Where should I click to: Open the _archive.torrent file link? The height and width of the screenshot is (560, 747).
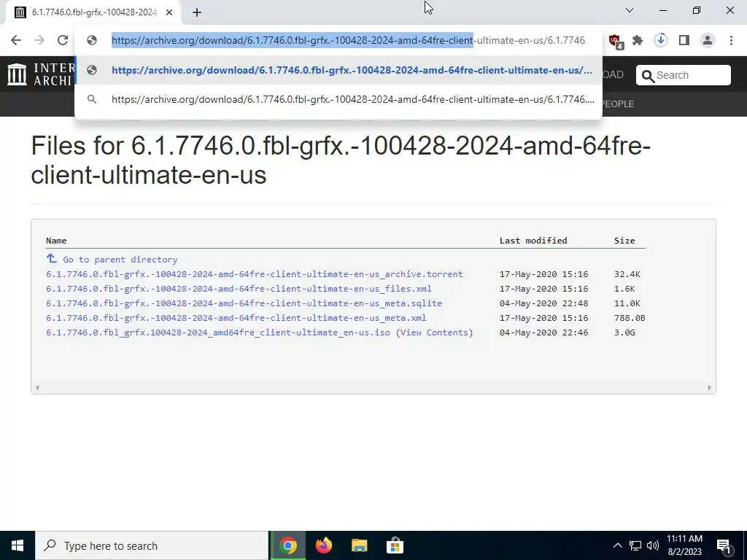255,274
